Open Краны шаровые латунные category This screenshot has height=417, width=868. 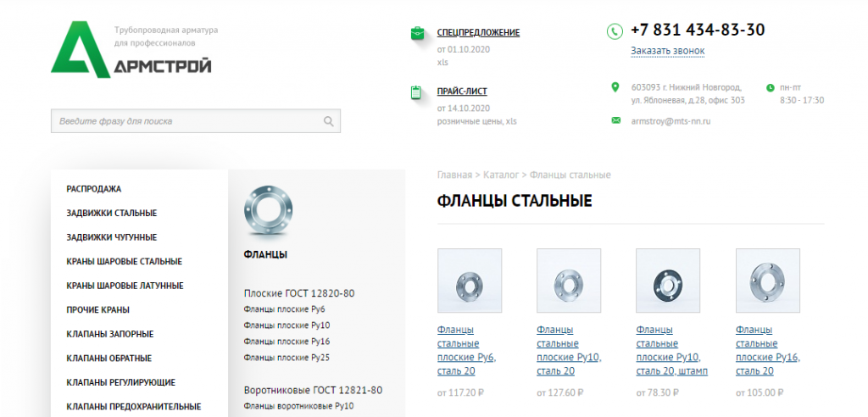click(125, 286)
